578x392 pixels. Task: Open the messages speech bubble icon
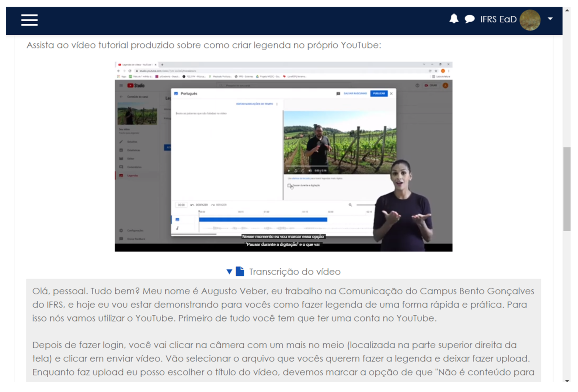pos(469,19)
